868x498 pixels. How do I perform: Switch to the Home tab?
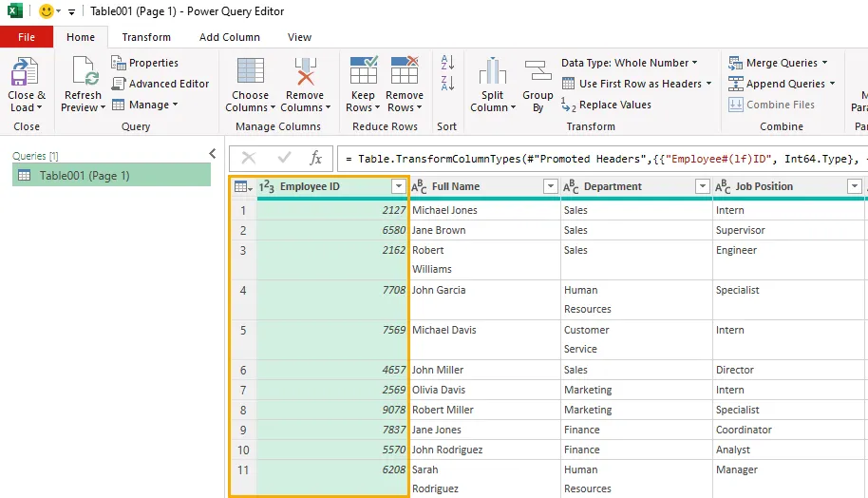[x=81, y=37]
